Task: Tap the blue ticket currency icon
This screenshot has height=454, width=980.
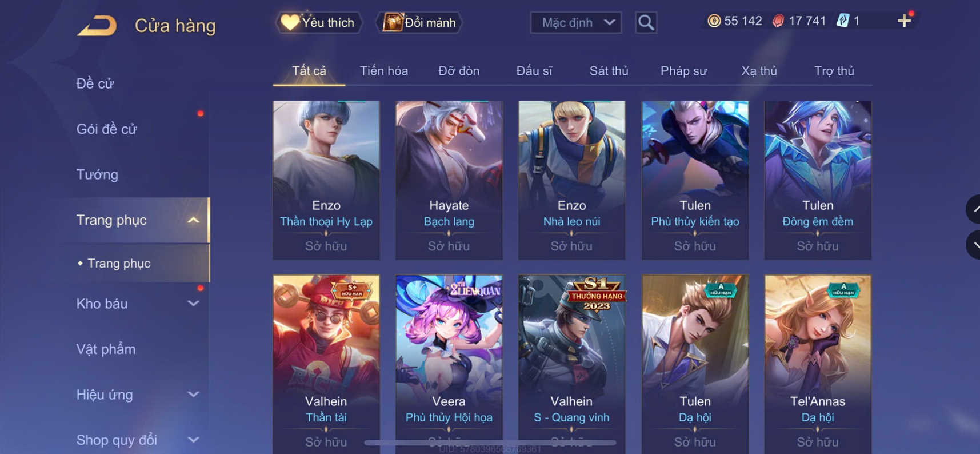Action: click(843, 21)
